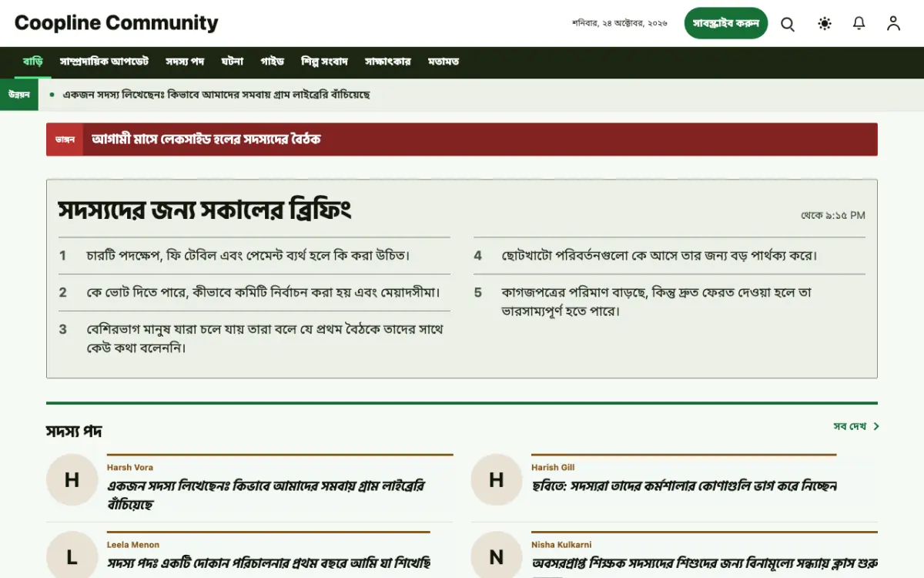Click the উন্নয়ন ticker label
924x578 pixels.
[19, 95]
